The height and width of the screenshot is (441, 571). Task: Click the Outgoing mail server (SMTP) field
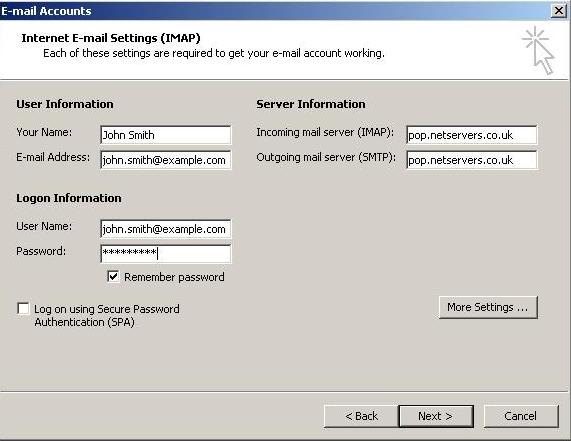click(472, 160)
